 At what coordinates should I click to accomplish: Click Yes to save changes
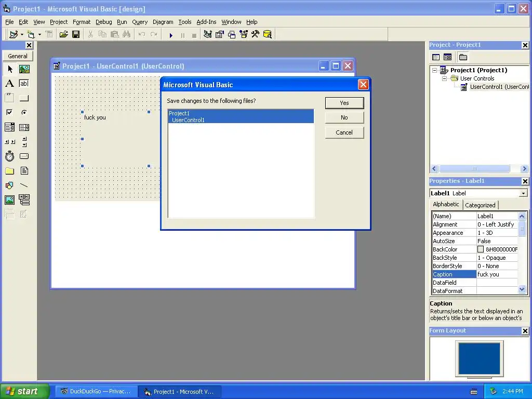pyautogui.click(x=344, y=103)
